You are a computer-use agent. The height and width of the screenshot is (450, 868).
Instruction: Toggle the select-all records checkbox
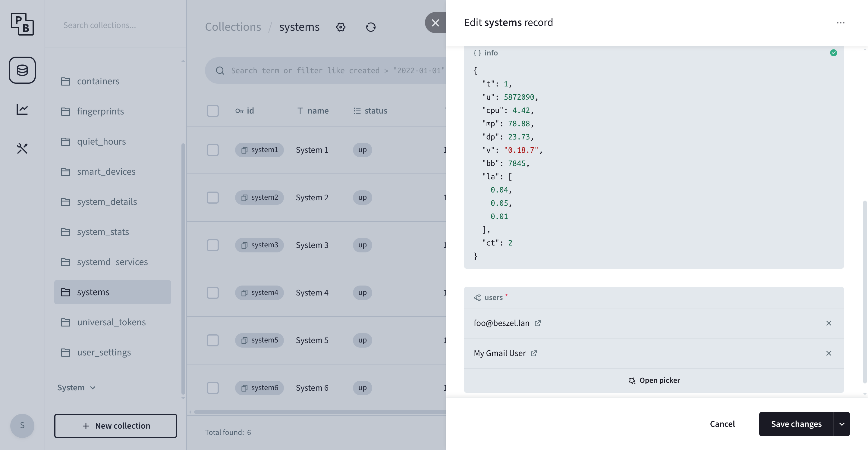(x=212, y=111)
